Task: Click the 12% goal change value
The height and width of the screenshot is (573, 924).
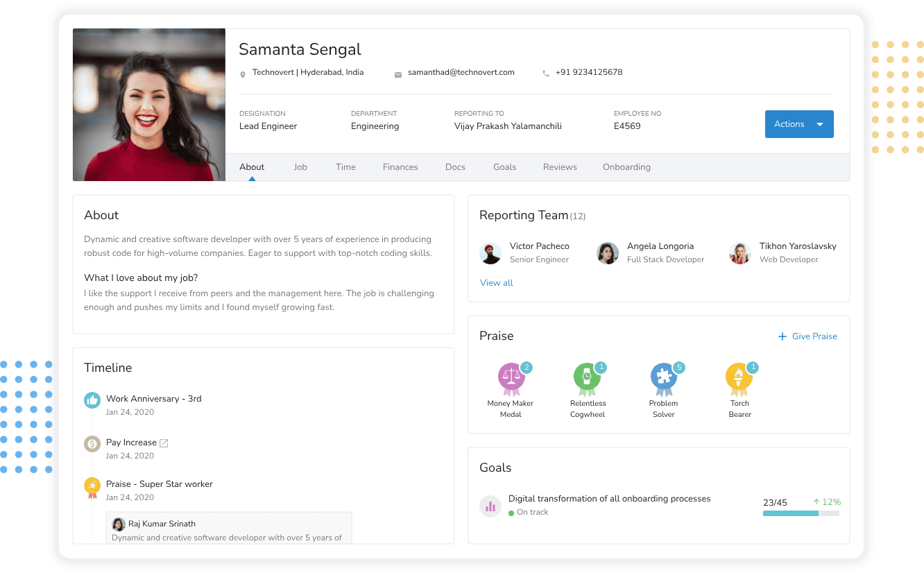Action: point(832,502)
